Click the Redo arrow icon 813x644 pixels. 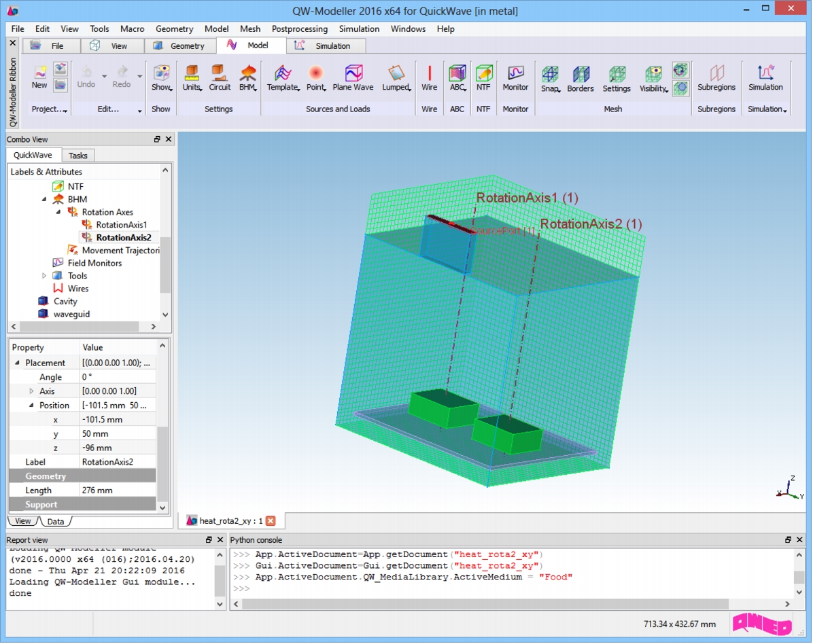pyautogui.click(x=122, y=72)
